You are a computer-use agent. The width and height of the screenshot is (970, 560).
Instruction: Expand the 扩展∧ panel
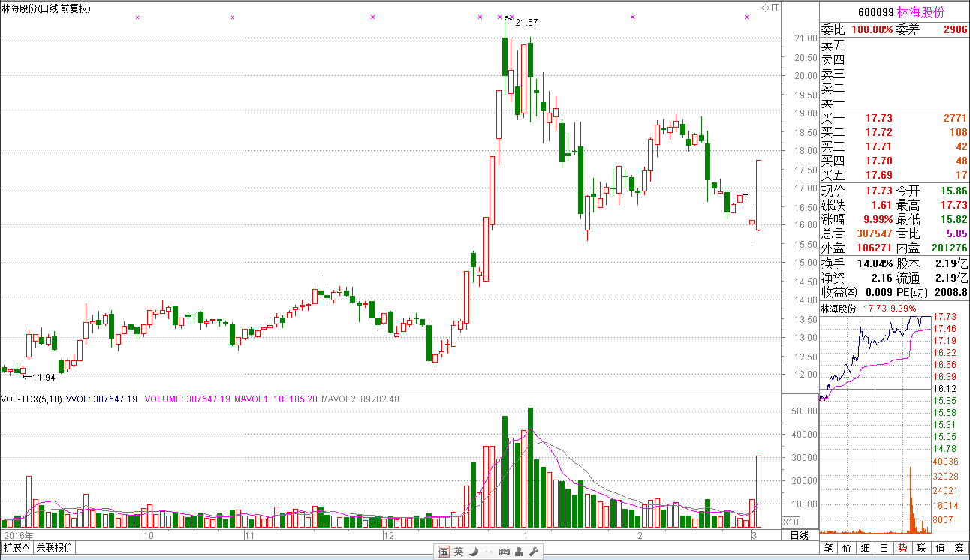[x=16, y=548]
